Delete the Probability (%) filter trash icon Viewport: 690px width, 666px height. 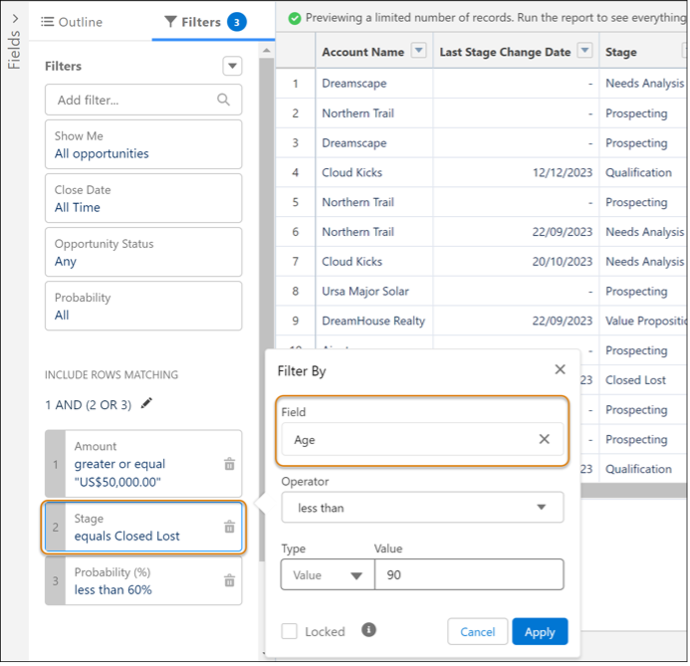click(x=229, y=580)
